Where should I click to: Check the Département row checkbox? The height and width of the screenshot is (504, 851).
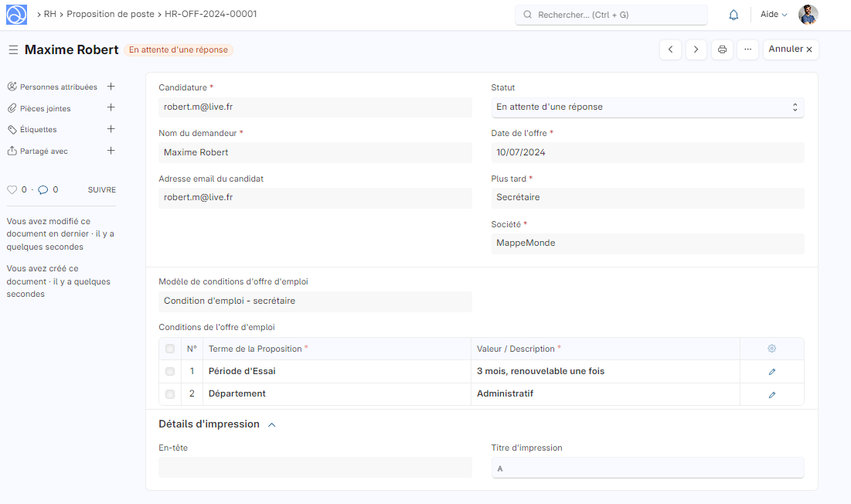click(x=170, y=394)
